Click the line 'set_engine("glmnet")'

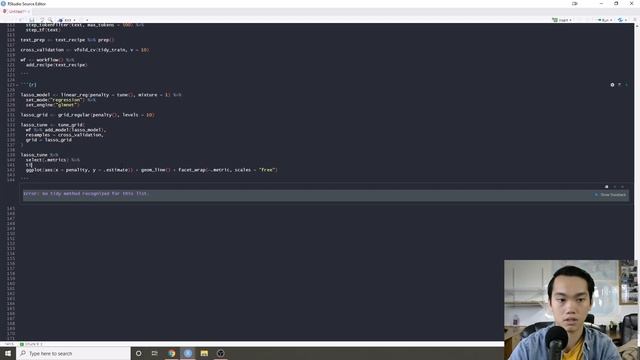[x=52, y=105]
